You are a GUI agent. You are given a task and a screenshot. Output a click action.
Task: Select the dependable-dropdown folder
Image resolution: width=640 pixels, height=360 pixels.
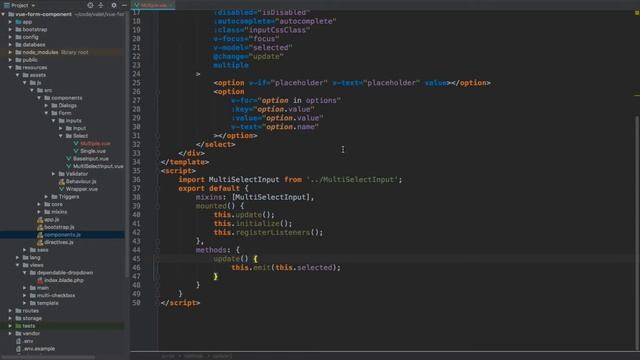coord(64,273)
